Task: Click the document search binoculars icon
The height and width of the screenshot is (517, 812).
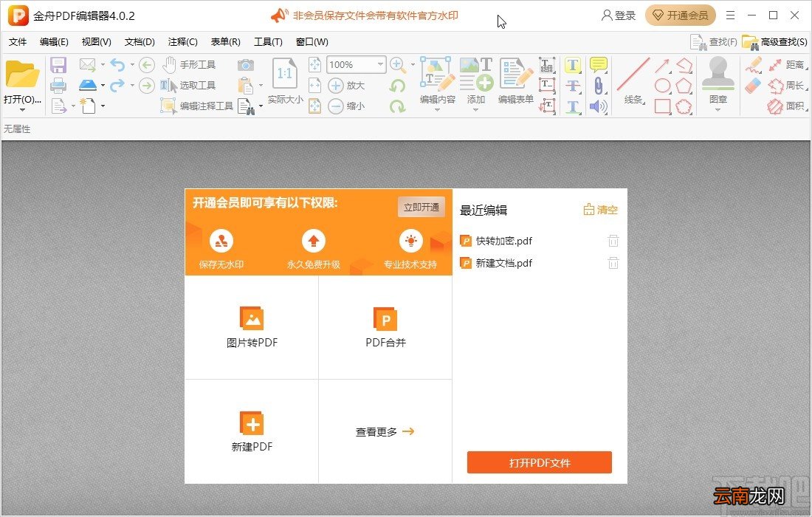Action: 246,106
